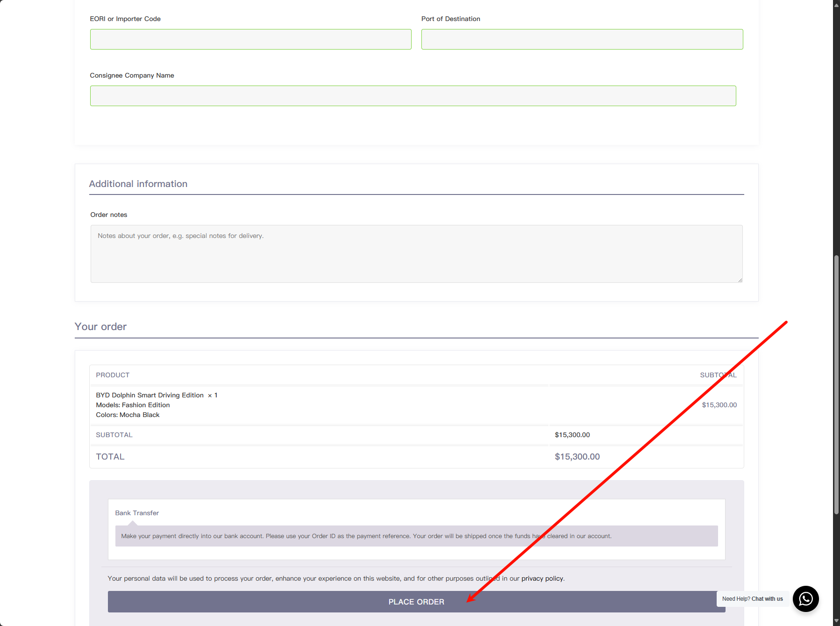Click the Order notes label
This screenshot has width=840, height=626.
pos(108,215)
